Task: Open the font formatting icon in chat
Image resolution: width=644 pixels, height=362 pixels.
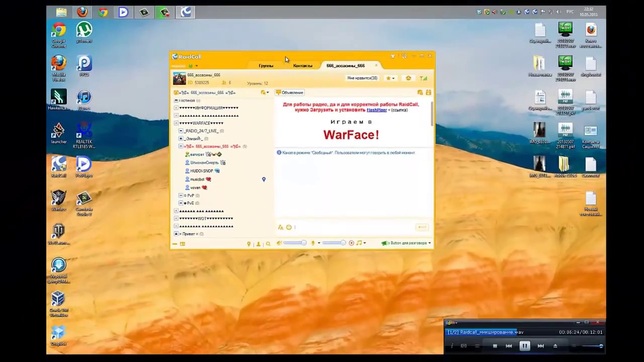Action: pyautogui.click(x=281, y=227)
